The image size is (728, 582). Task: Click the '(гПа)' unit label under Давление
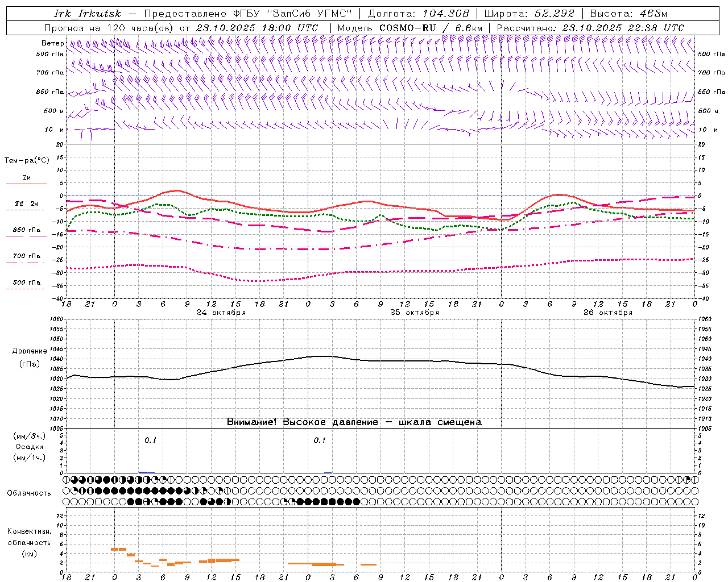[29, 364]
